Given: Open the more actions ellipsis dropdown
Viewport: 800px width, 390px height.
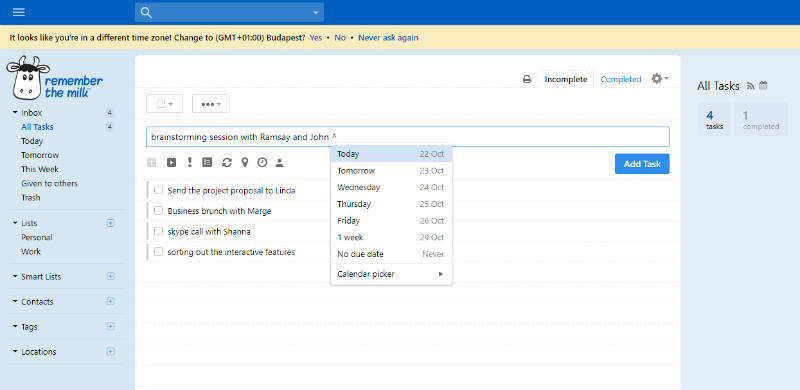Looking at the screenshot, I should pos(211,104).
